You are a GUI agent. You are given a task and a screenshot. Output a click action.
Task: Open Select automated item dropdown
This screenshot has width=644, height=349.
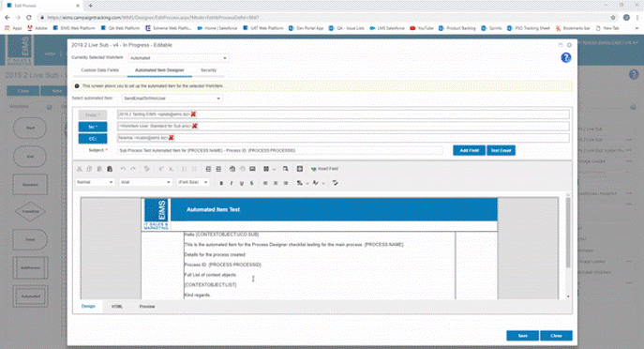click(172, 99)
